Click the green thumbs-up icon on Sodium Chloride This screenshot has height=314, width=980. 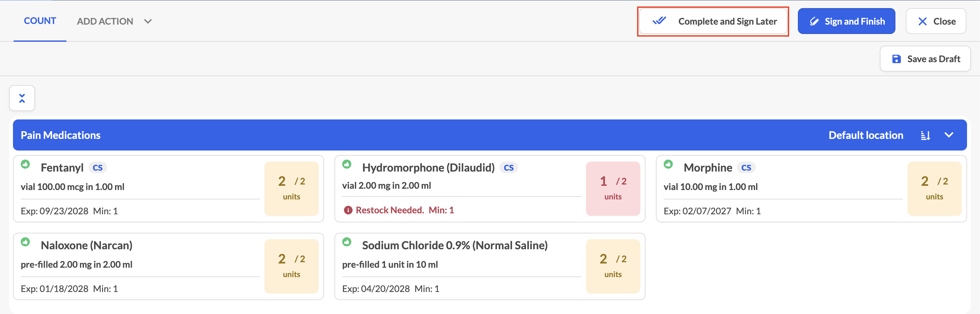tap(346, 242)
